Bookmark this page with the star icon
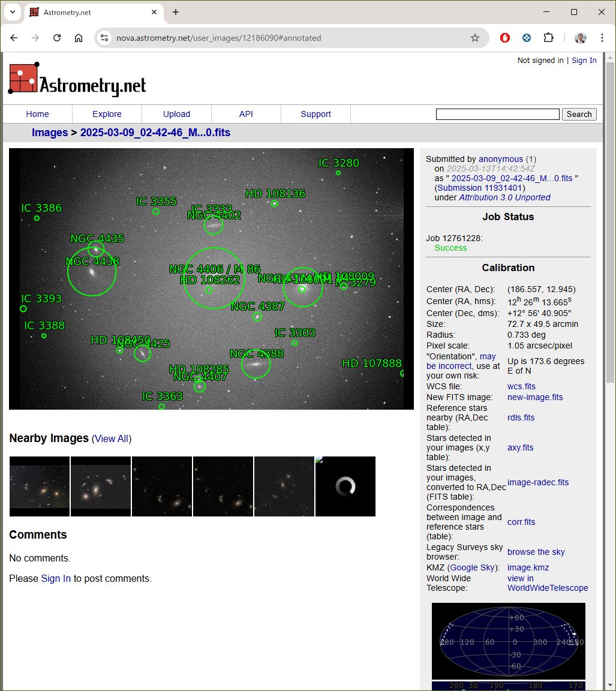Screen dimensions: 616x691 coord(475,38)
